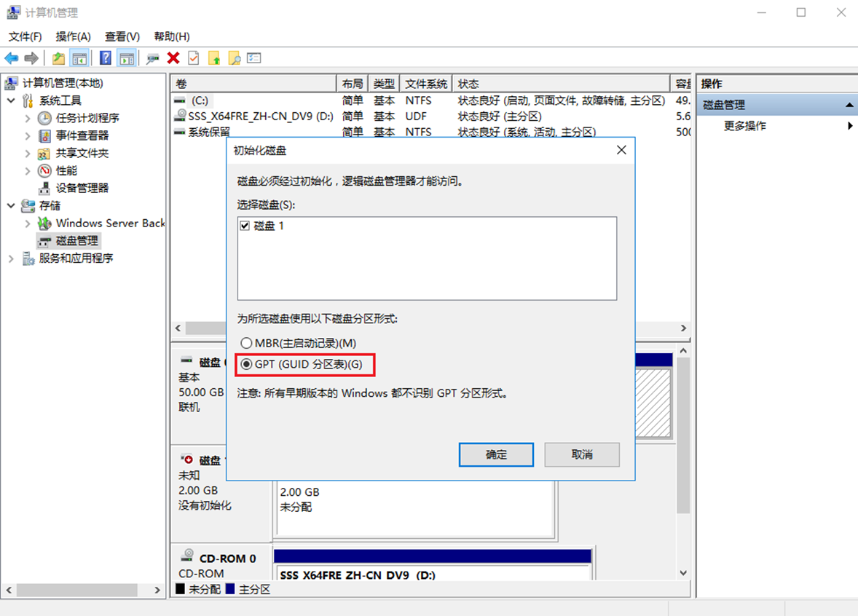Click 更多操作 in actions pane

(x=744, y=126)
